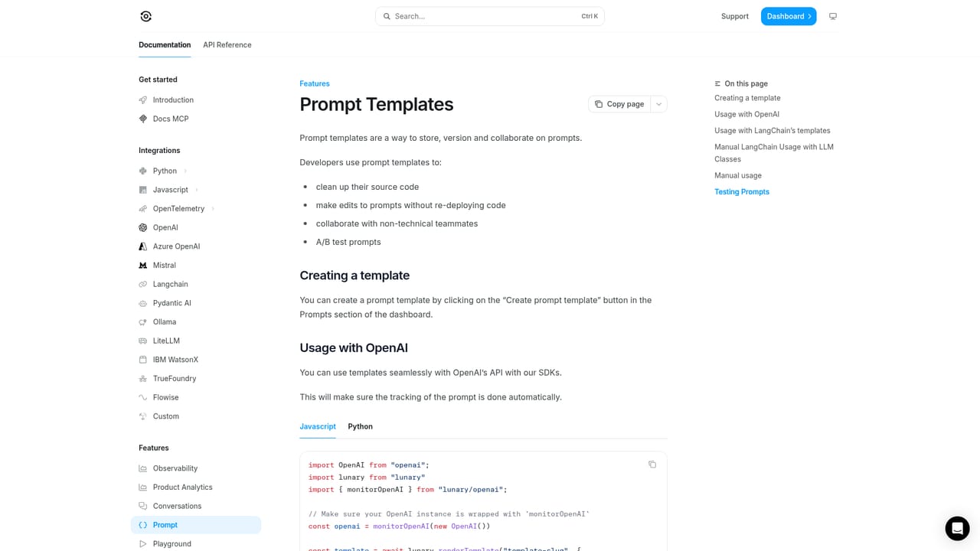This screenshot has width=980, height=551.
Task: Open the Custom integration page
Action: pyautogui.click(x=196, y=416)
